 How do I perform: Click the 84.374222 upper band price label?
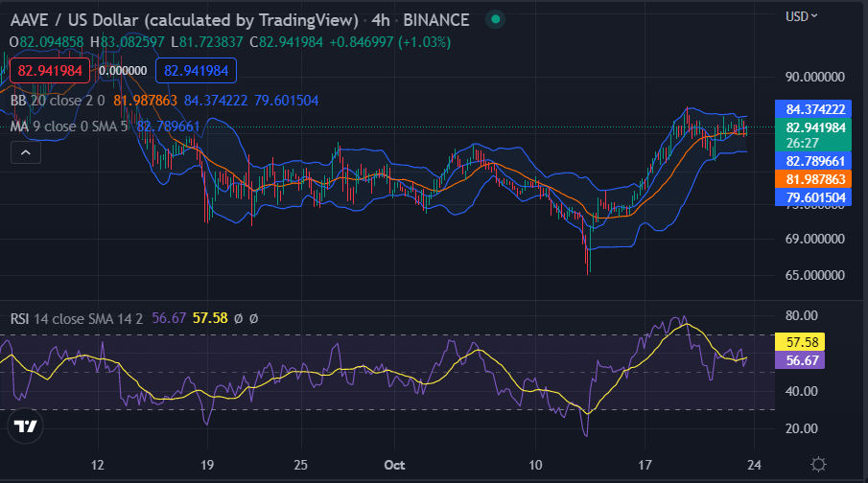click(x=812, y=109)
